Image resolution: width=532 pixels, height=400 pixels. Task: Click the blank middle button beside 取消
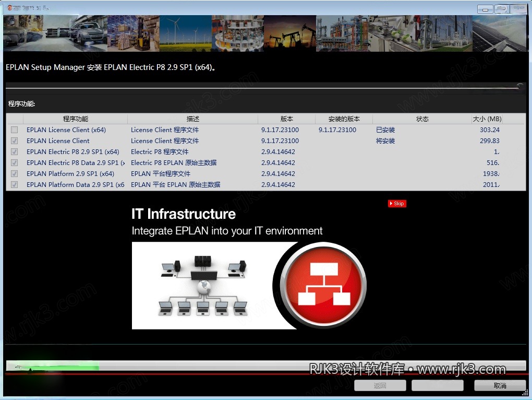pyautogui.click(x=438, y=385)
